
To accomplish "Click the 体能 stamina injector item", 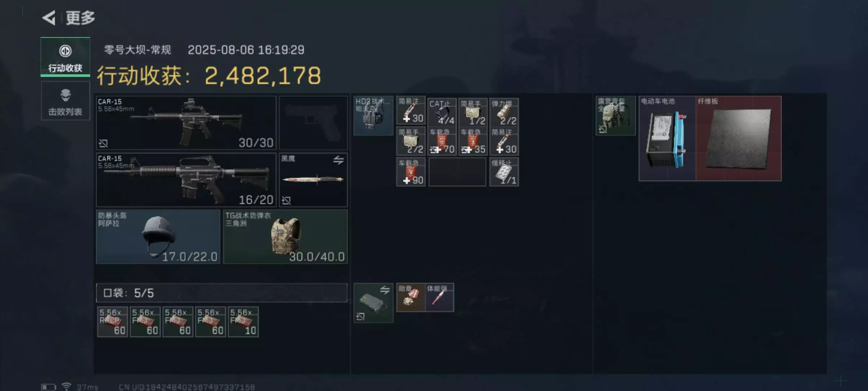I will [x=439, y=298].
